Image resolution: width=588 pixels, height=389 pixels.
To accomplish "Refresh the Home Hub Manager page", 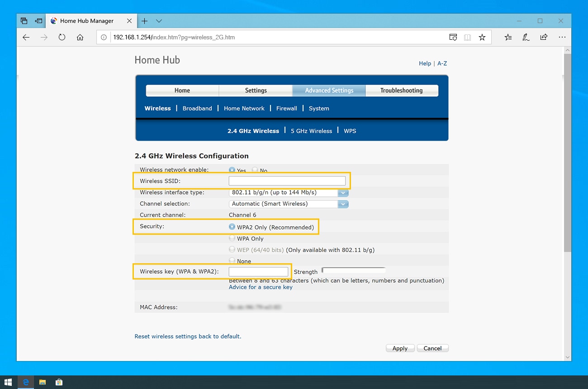I will click(x=62, y=38).
